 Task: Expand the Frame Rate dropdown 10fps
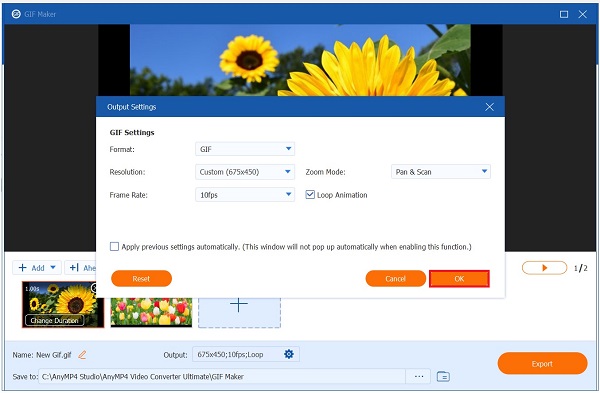pos(245,195)
